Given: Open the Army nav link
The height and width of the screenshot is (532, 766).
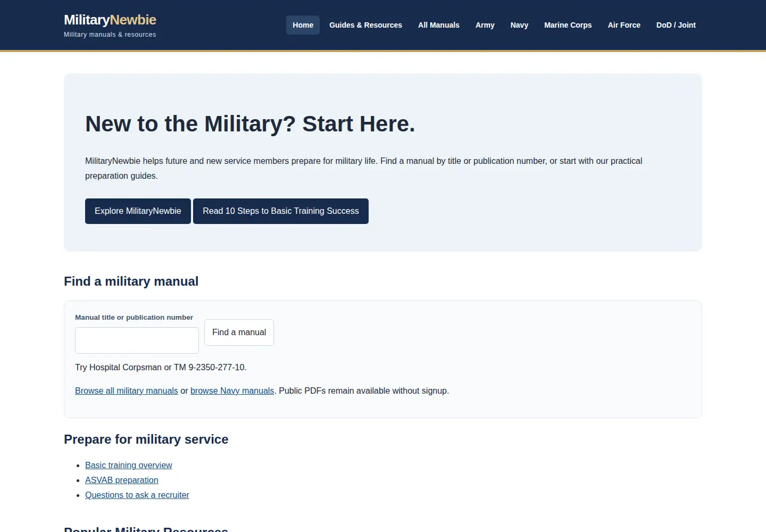Looking at the screenshot, I should (485, 25).
